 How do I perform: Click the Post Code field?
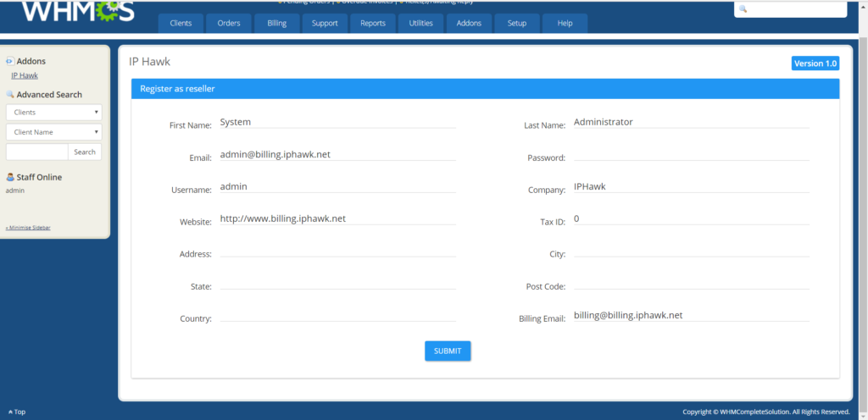point(692,284)
